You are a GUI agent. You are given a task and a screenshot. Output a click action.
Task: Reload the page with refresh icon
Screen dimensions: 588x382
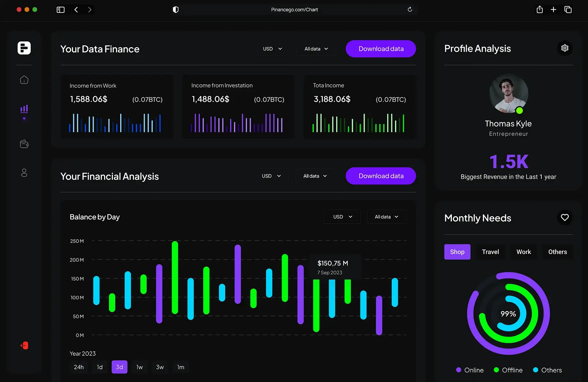(x=410, y=10)
